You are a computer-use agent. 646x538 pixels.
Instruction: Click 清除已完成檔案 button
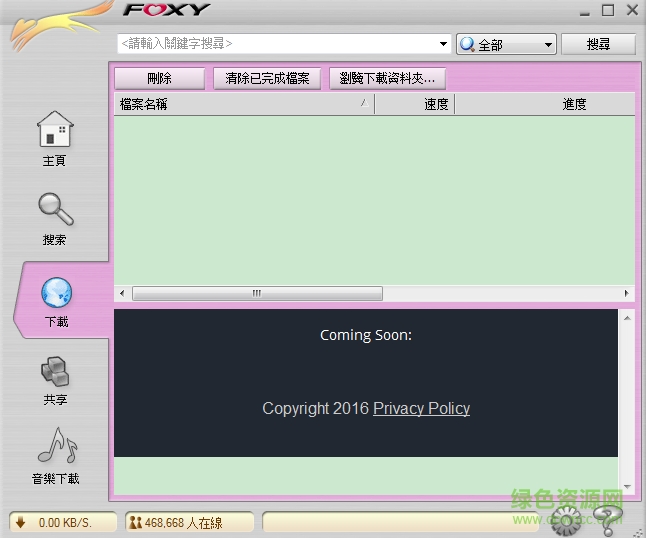tap(267, 78)
